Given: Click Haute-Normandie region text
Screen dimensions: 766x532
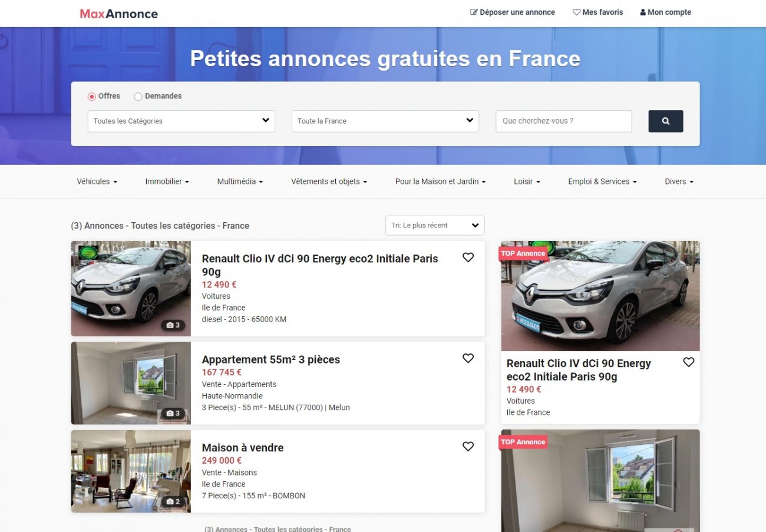Looking at the screenshot, I should [232, 396].
